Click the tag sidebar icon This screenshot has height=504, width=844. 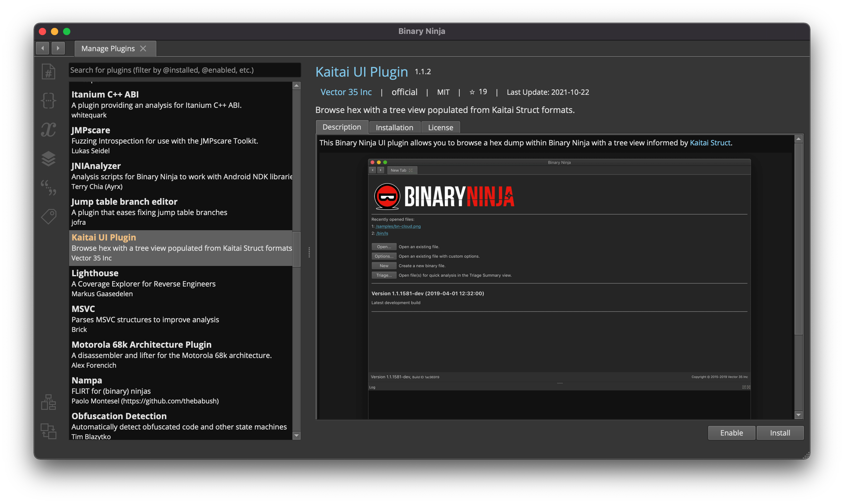pos(49,216)
